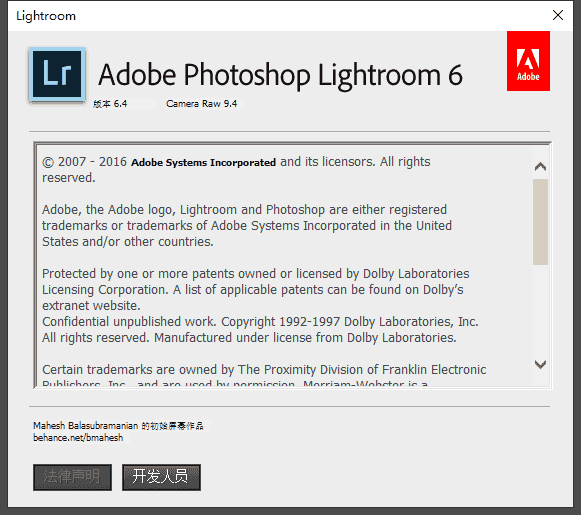The width and height of the screenshot is (581, 515).
Task: Click the scroll down arrow in license text
Action: (x=540, y=364)
